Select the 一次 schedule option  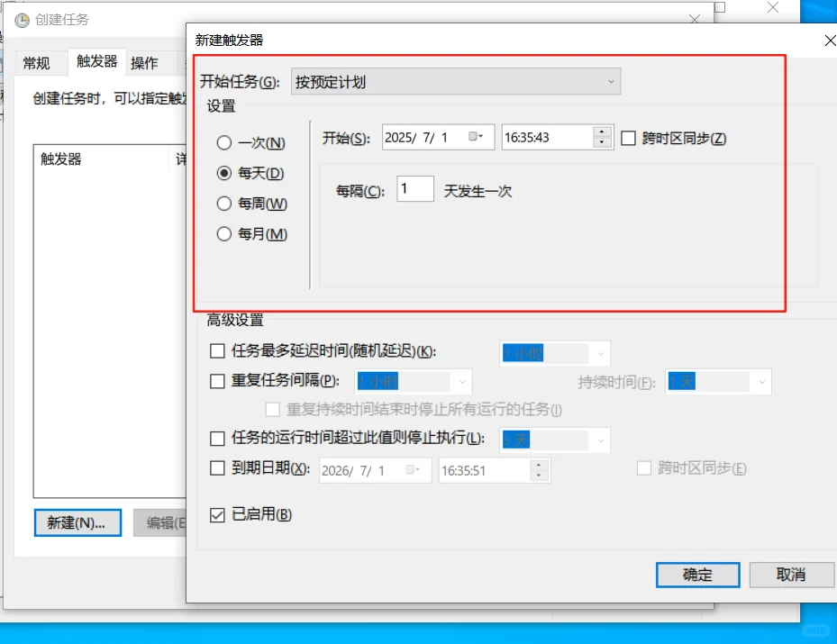[x=223, y=142]
